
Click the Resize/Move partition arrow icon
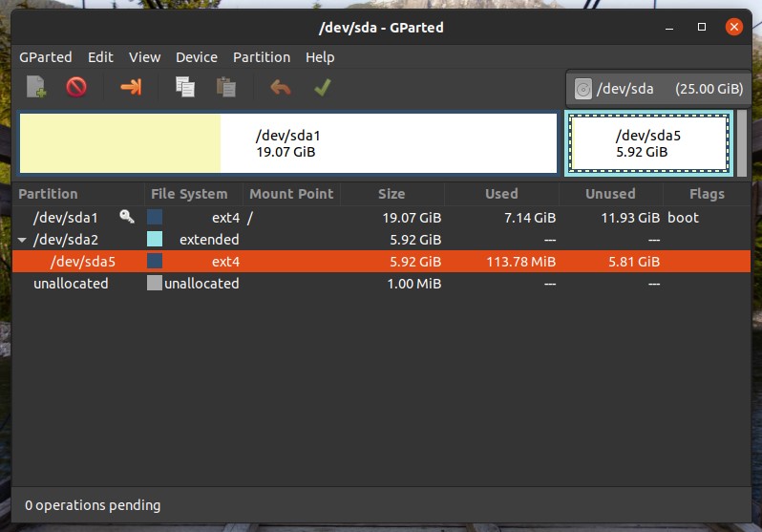pos(131,88)
